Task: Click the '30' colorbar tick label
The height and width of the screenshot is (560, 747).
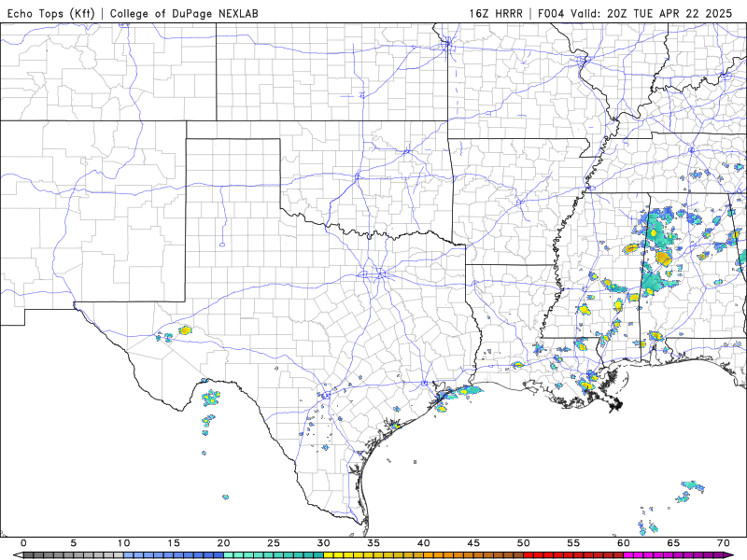Action: (323, 543)
